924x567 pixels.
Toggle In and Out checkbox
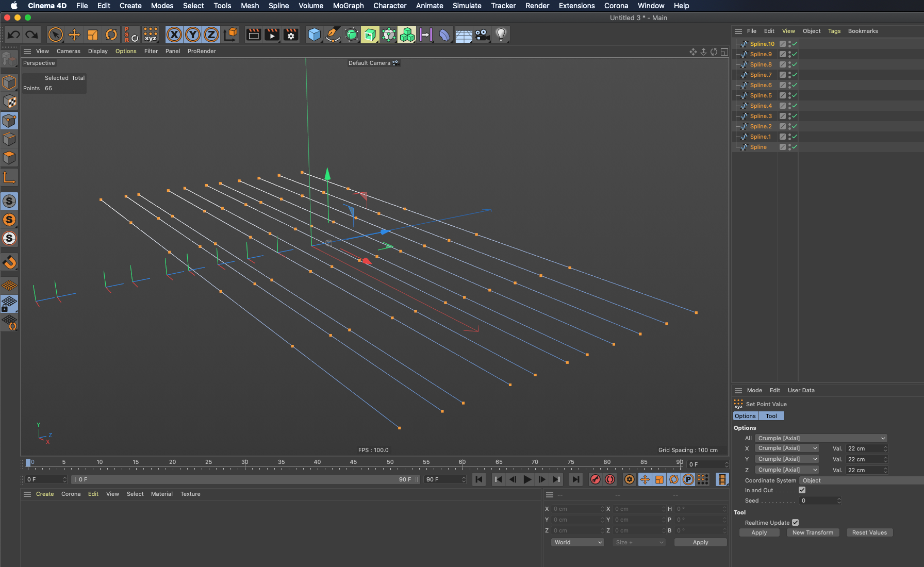coord(802,490)
